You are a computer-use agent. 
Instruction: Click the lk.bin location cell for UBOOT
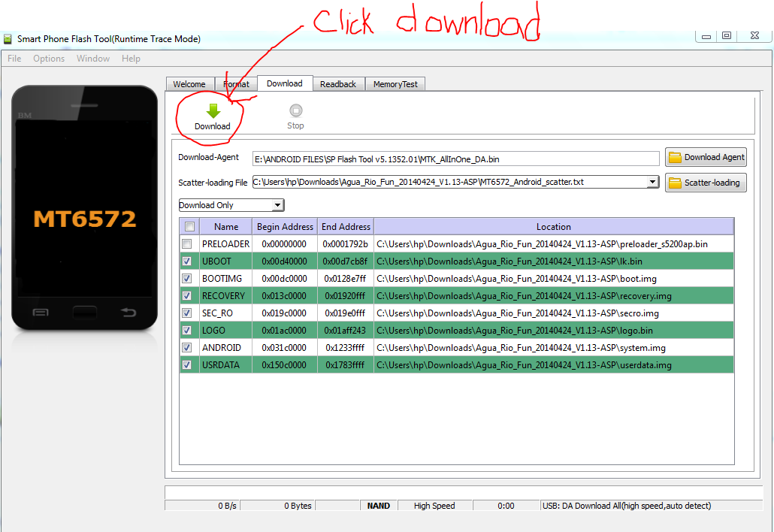553,261
